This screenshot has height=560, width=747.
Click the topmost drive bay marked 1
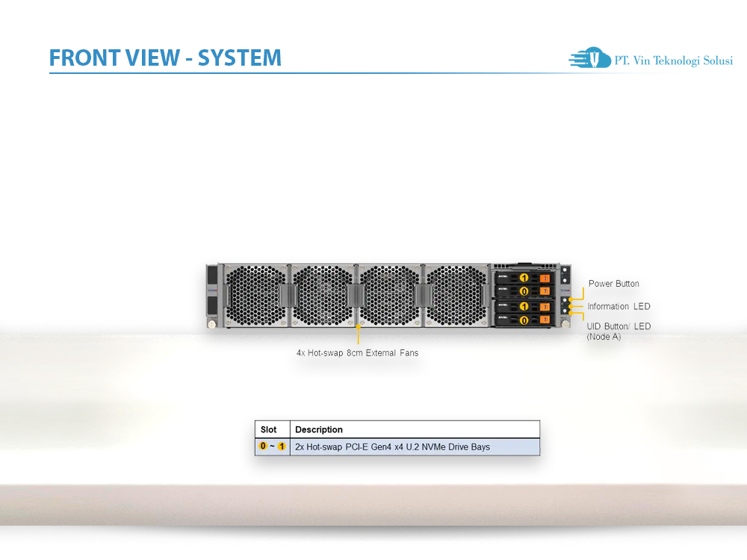pos(524,278)
